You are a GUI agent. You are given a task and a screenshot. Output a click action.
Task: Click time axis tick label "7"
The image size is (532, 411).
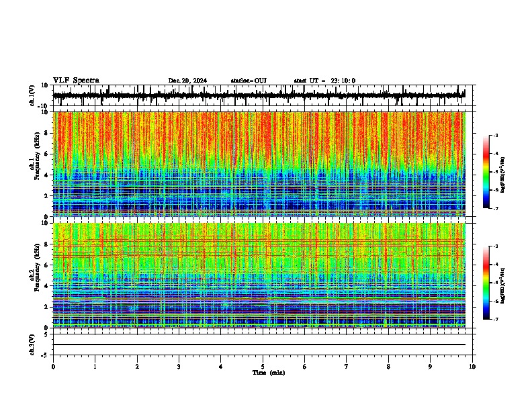[x=347, y=367]
